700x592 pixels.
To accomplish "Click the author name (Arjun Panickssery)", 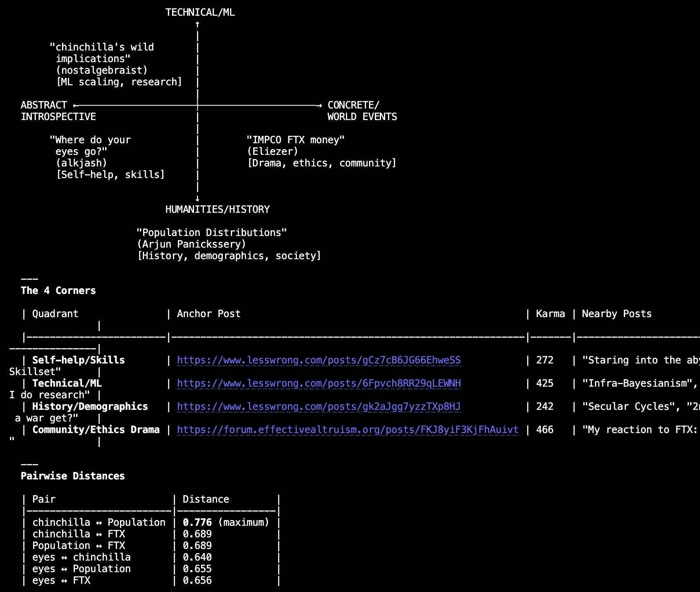I will 191,244.
